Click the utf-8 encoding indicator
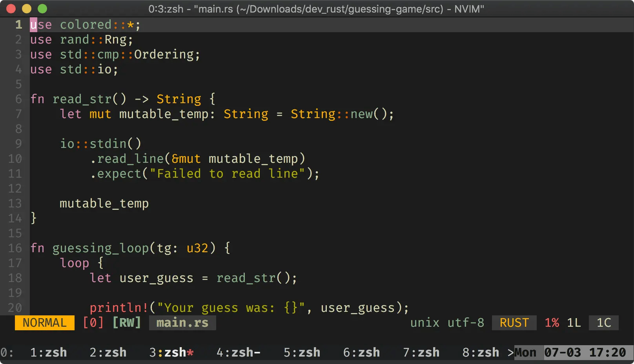 466,322
